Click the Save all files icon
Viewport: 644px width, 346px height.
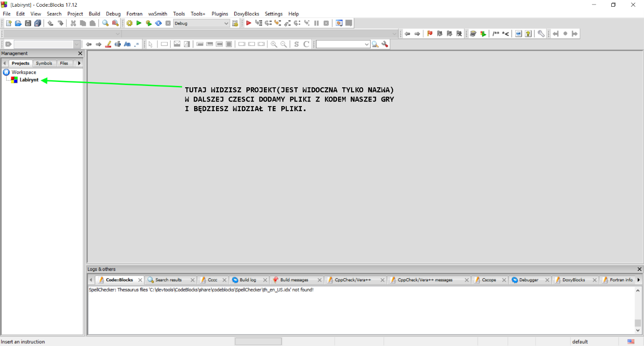pos(38,23)
